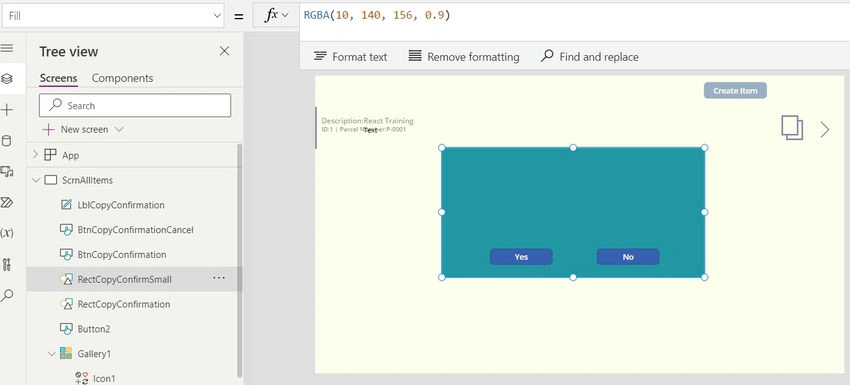850x385 pixels.
Task: Click Format text
Action: click(x=351, y=56)
